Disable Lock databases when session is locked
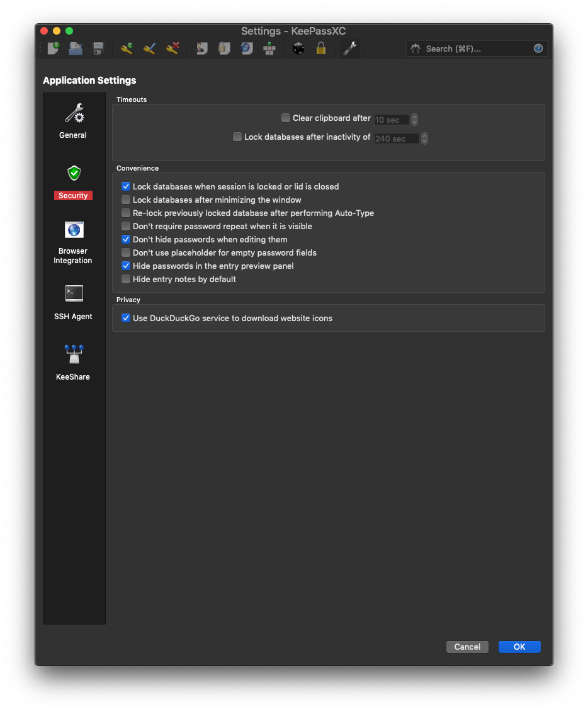588x712 pixels. tap(125, 186)
